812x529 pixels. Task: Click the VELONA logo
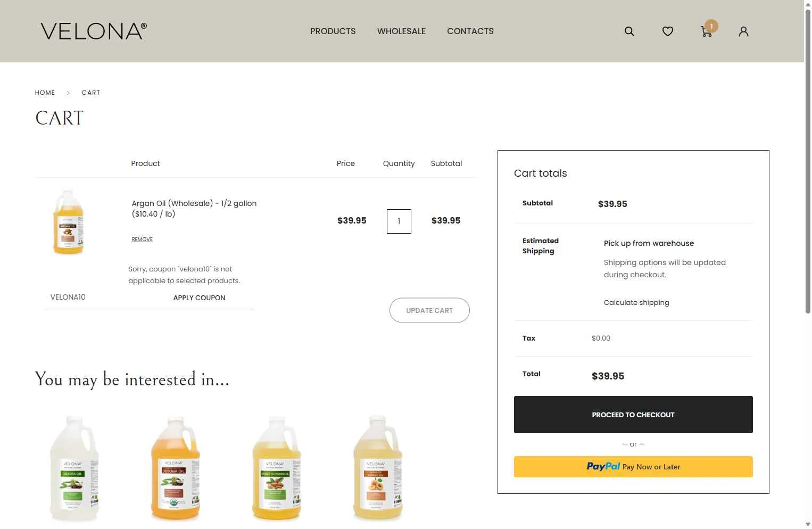[94, 31]
